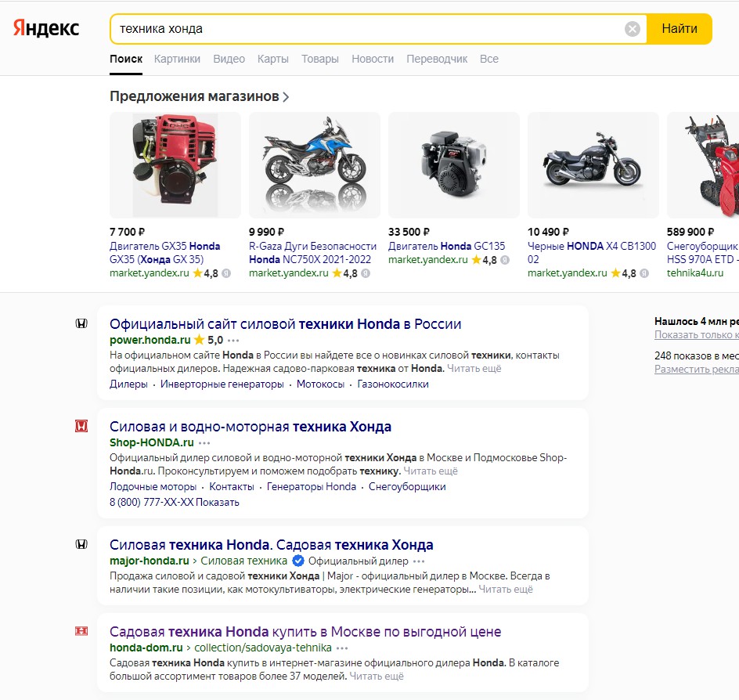Show the hidden phone number via Показать
This screenshot has width=739, height=700.
[x=218, y=503]
